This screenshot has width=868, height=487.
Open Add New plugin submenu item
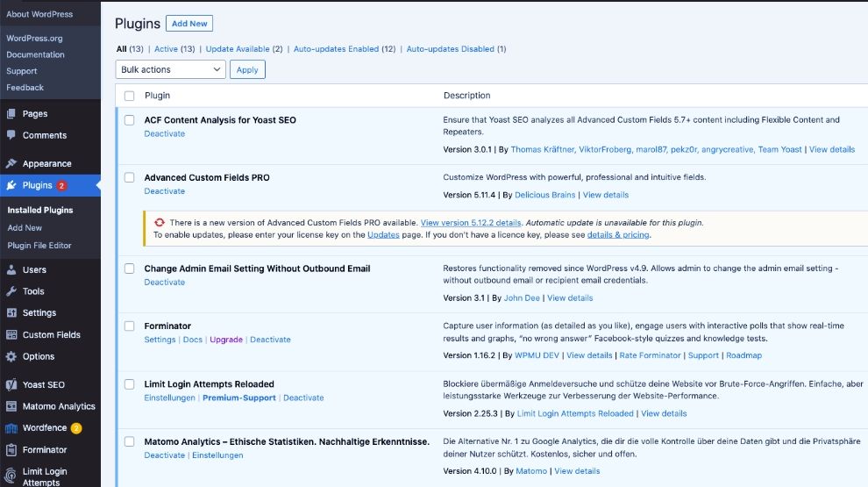point(25,228)
